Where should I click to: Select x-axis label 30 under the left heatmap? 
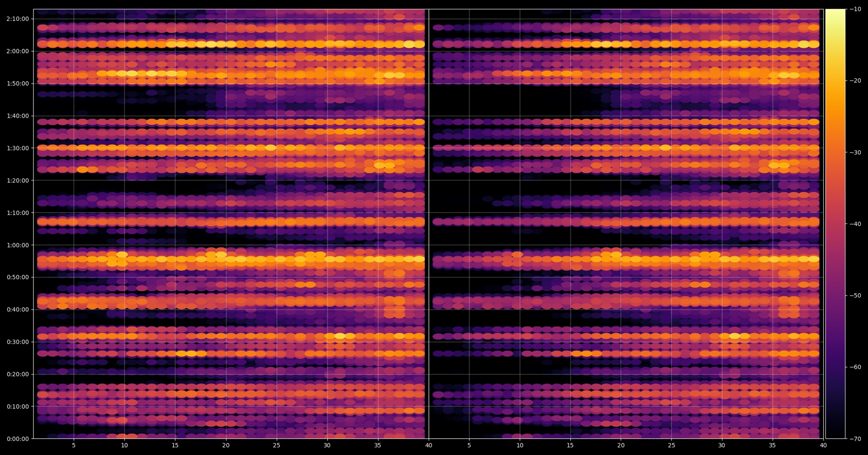[x=327, y=445]
